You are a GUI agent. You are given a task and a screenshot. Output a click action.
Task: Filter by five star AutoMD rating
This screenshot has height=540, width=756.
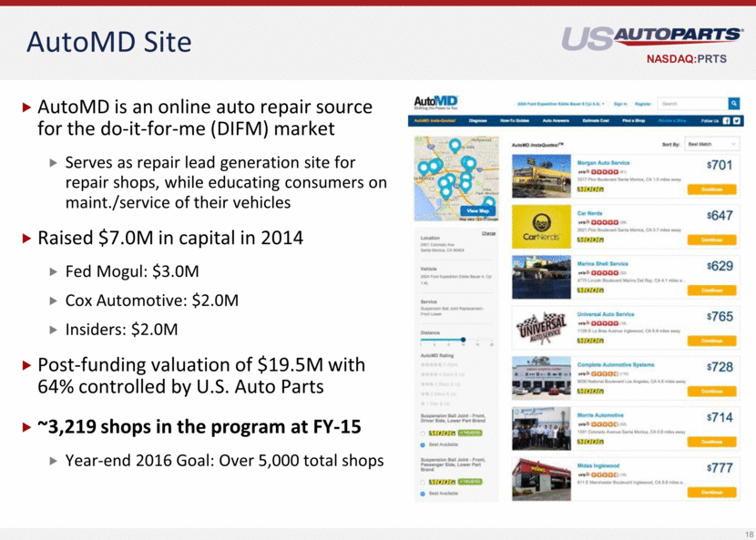pyautogui.click(x=438, y=364)
